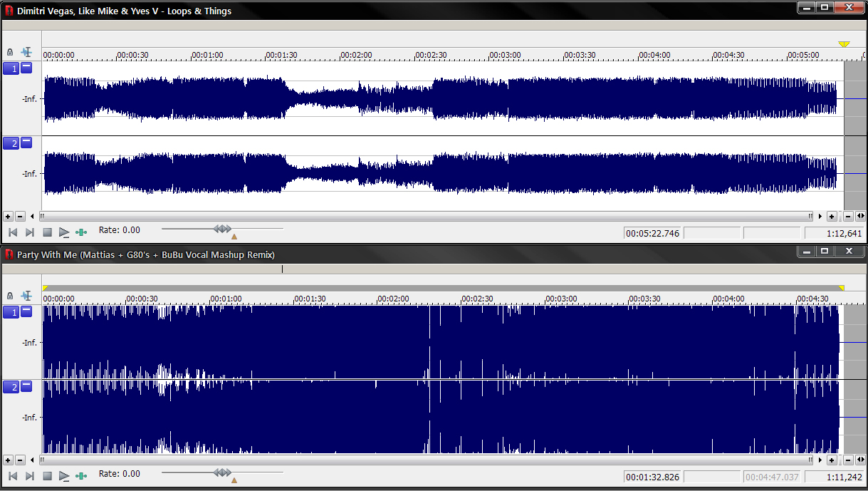Click the playback rate scrub slider in Party With Me
Image resolution: width=868 pixels, height=491 pixels.
222,472
